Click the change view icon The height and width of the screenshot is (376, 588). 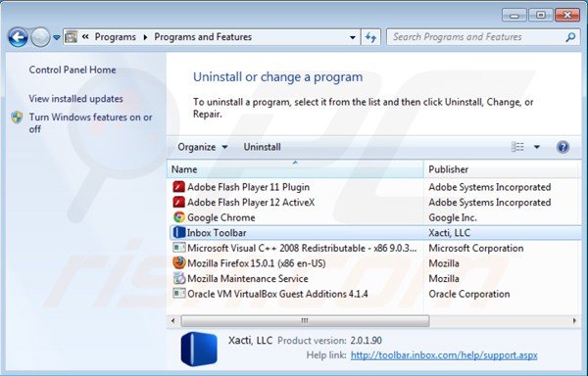pos(517,147)
